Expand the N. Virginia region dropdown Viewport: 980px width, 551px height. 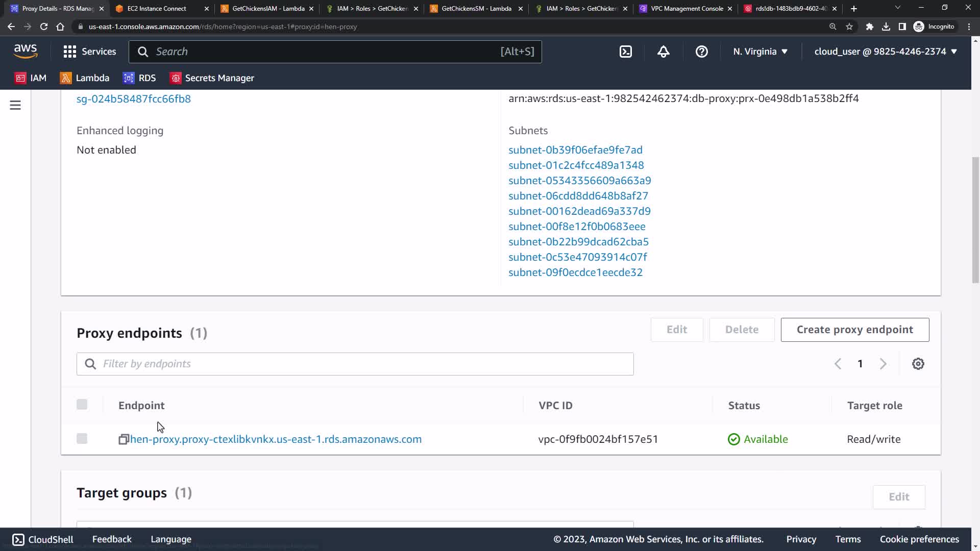pyautogui.click(x=760, y=52)
